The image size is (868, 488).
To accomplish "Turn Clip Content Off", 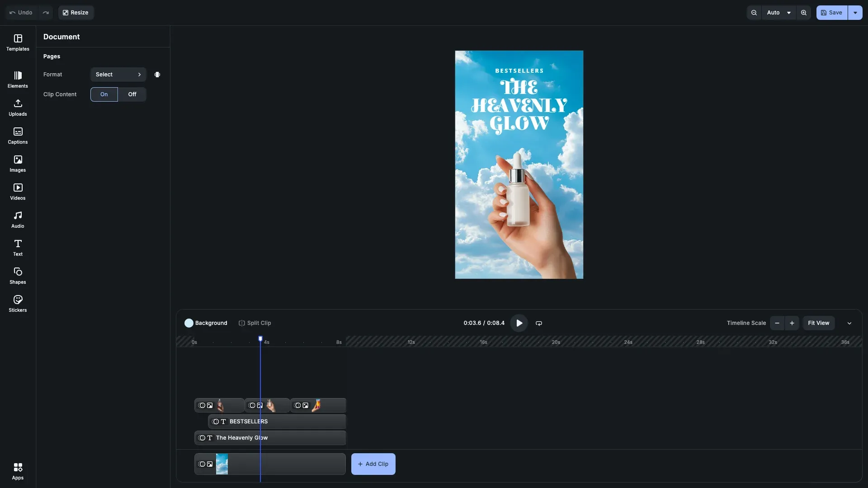I will click(x=132, y=94).
